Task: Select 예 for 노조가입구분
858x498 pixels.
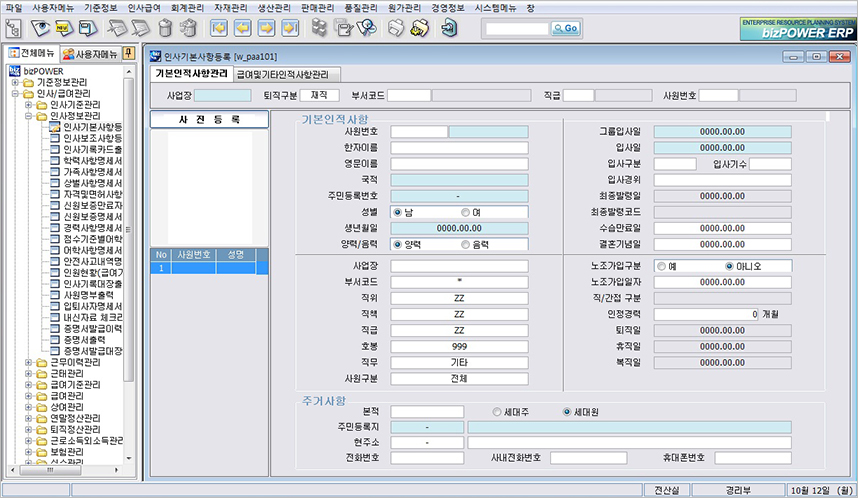Action: 662,267
